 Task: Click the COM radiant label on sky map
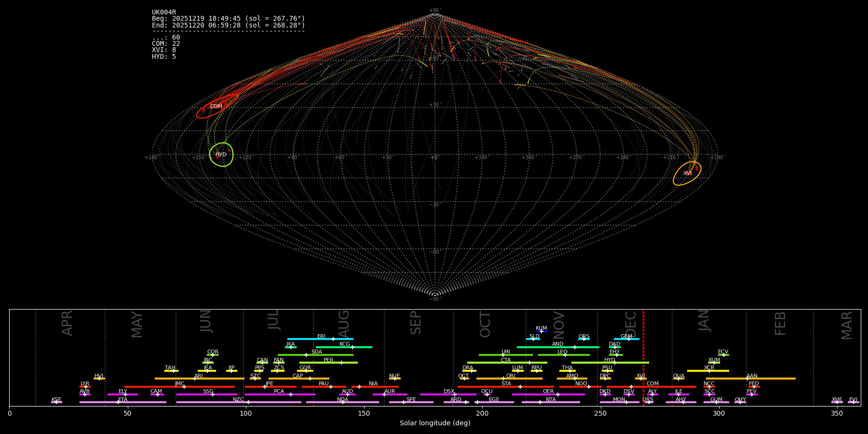[216, 107]
